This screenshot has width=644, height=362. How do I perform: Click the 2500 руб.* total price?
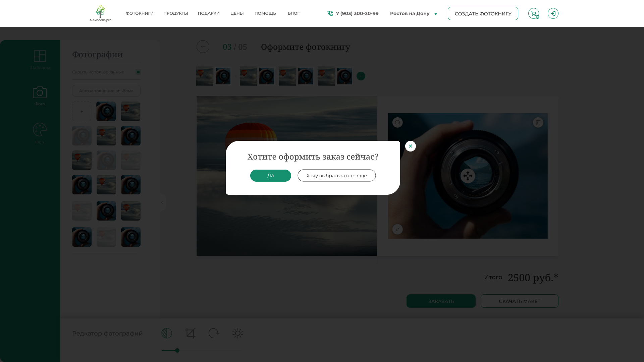tap(533, 278)
